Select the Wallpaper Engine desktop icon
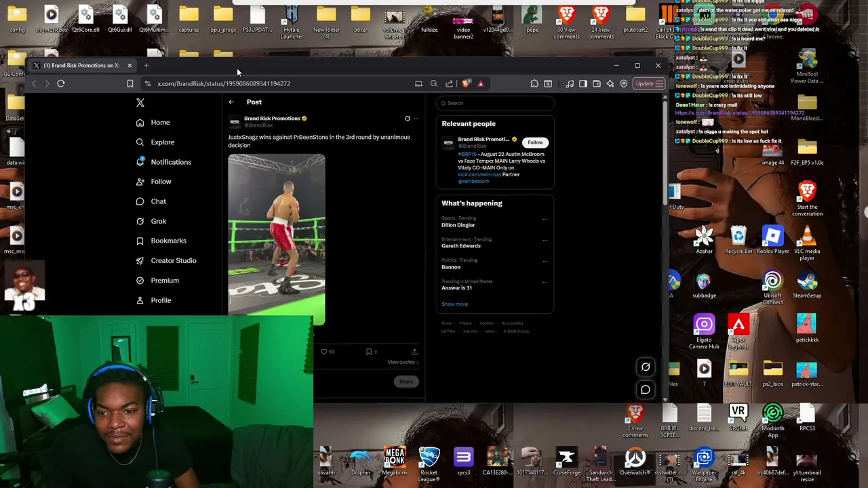The image size is (868, 488). point(704,464)
